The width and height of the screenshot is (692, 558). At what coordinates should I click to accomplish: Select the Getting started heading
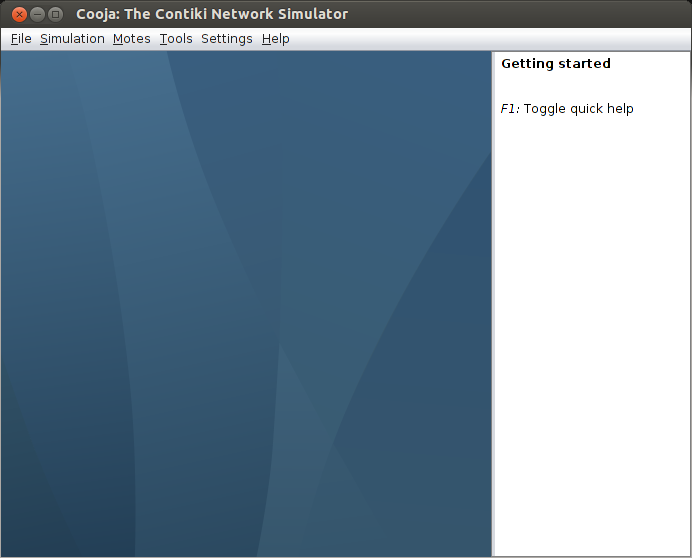556,64
